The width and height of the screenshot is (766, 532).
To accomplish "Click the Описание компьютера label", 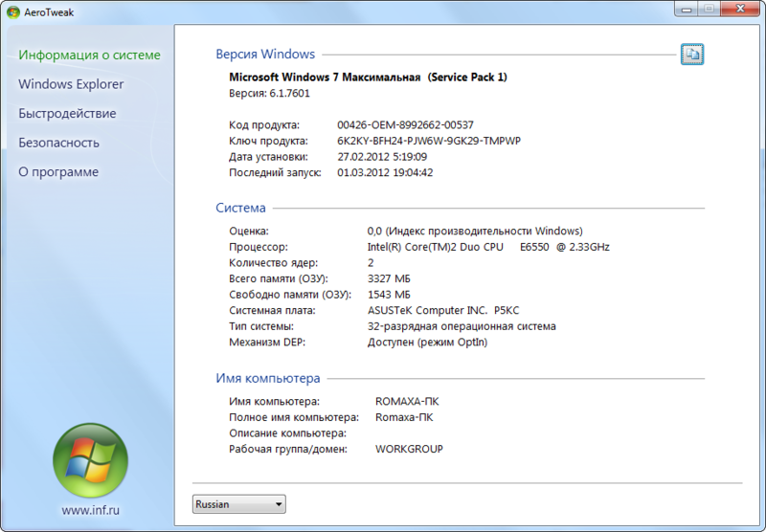I will click(288, 433).
